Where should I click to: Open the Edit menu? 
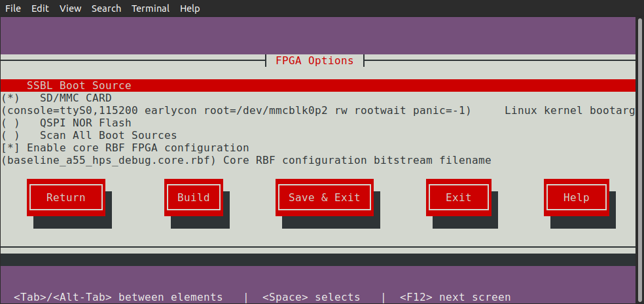40,9
